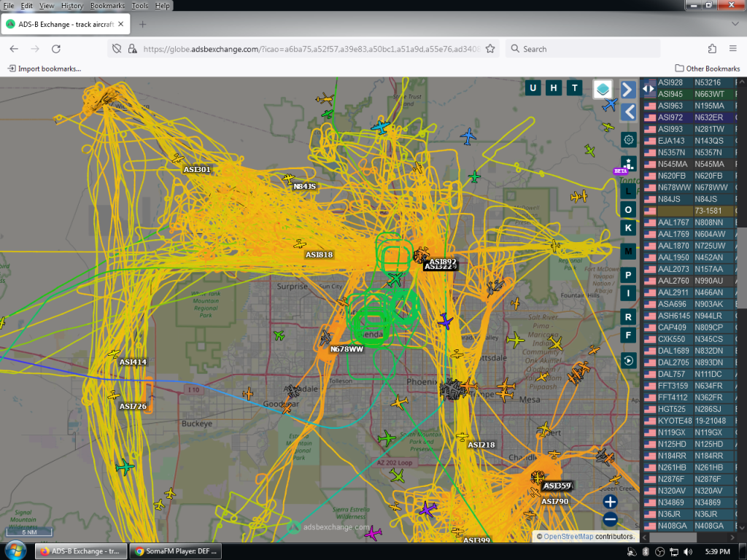Toggle the U map button
The image size is (747, 560).
[533, 87]
